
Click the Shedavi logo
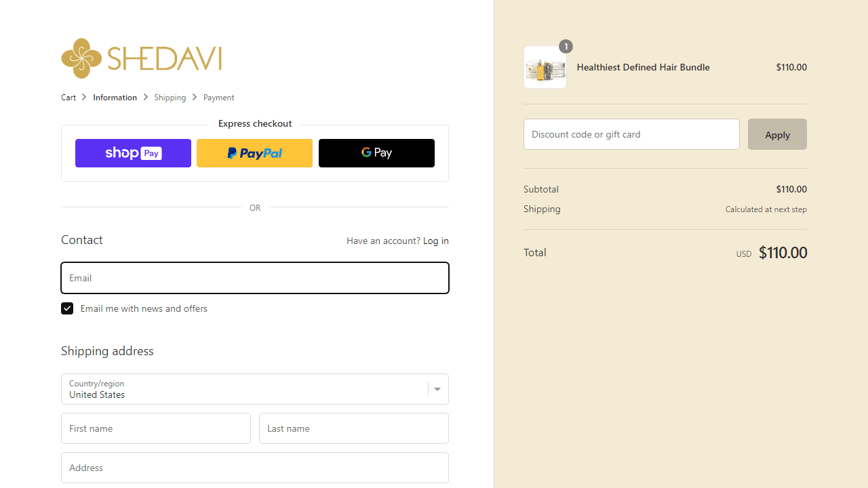141,58
